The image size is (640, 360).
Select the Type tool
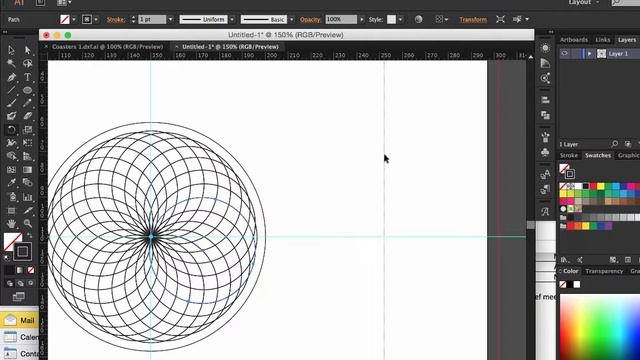(27, 77)
